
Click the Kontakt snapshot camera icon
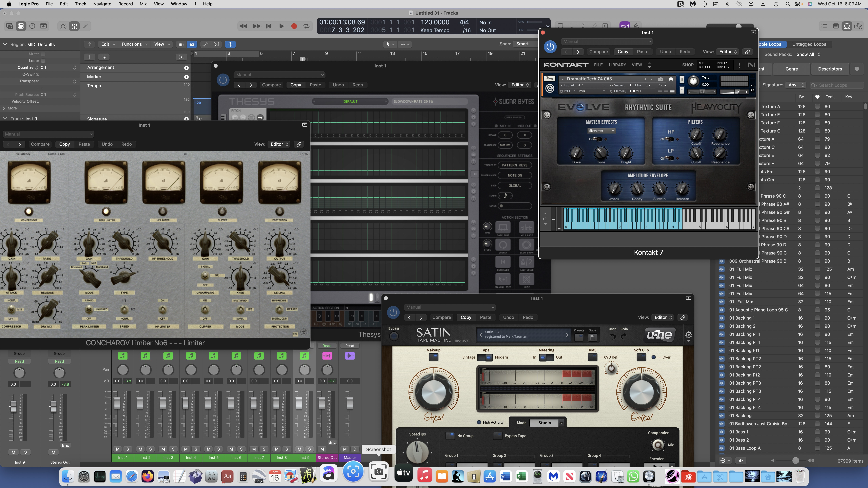tap(660, 79)
